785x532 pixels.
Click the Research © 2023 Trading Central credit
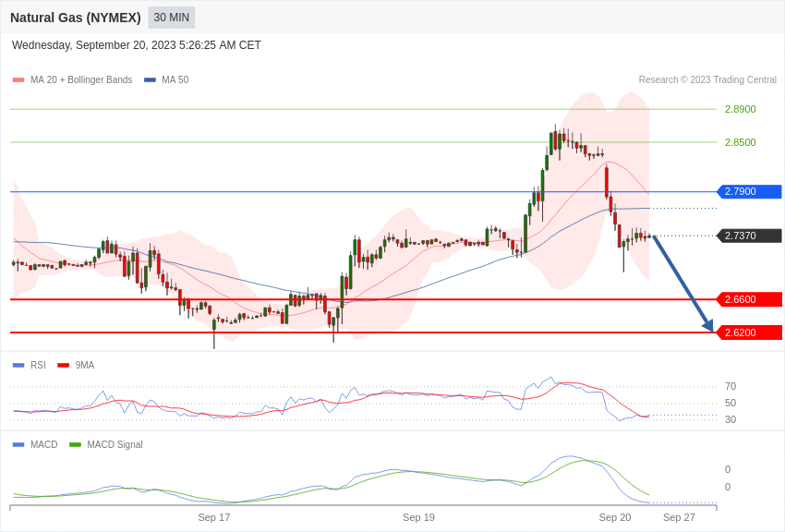[x=707, y=79]
